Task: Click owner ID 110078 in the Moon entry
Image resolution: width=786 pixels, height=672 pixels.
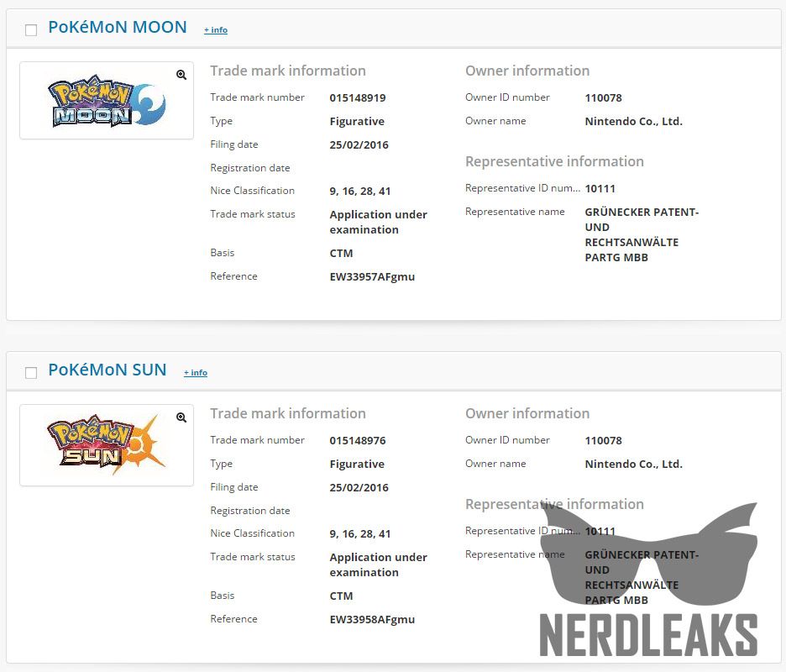Action: tap(603, 97)
